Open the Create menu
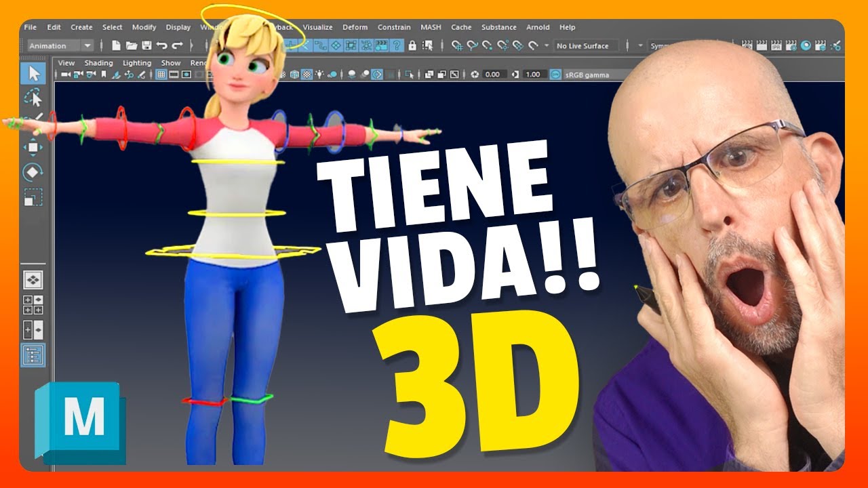Image resolution: width=868 pixels, height=488 pixels. click(81, 27)
